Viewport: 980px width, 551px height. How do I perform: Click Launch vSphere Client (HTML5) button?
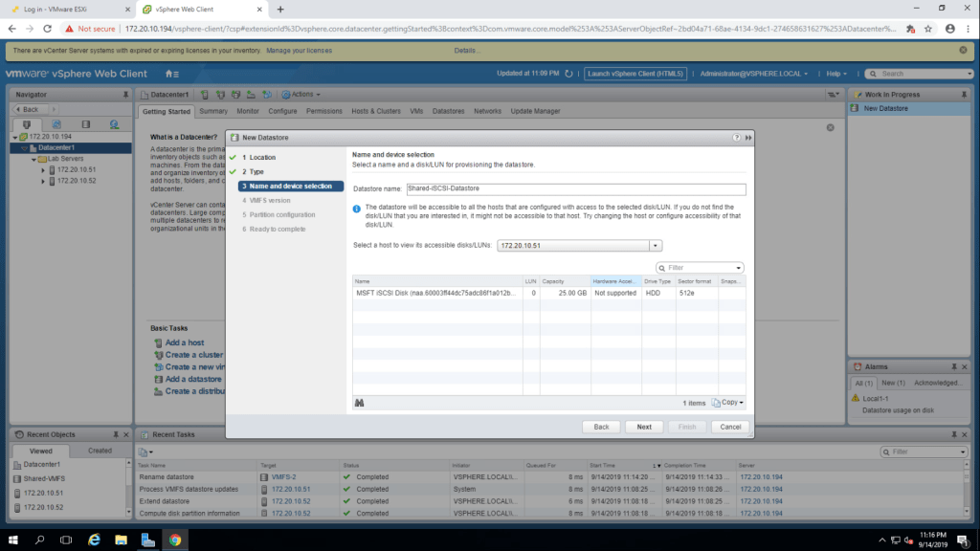coord(635,74)
